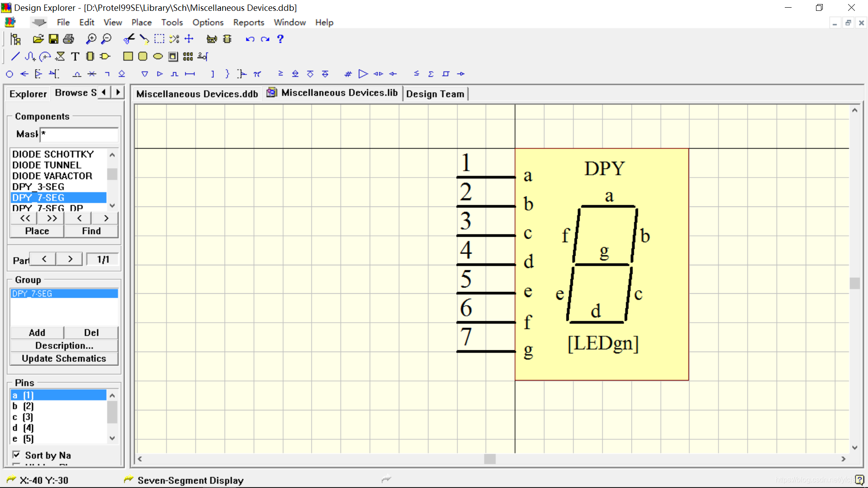The height and width of the screenshot is (488, 868).
Task: Click the Place Pin tool icon
Action: (203, 56)
